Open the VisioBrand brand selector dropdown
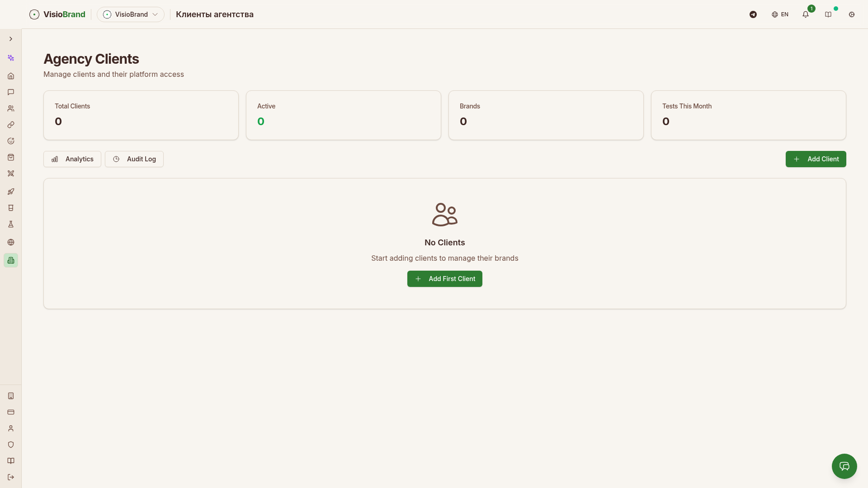Viewport: 868px width, 488px height. (131, 14)
